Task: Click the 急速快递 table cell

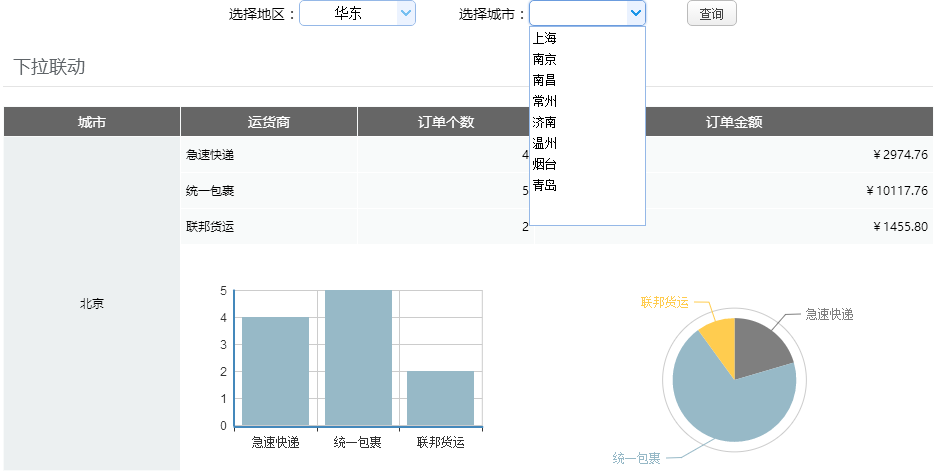Action: coord(269,155)
